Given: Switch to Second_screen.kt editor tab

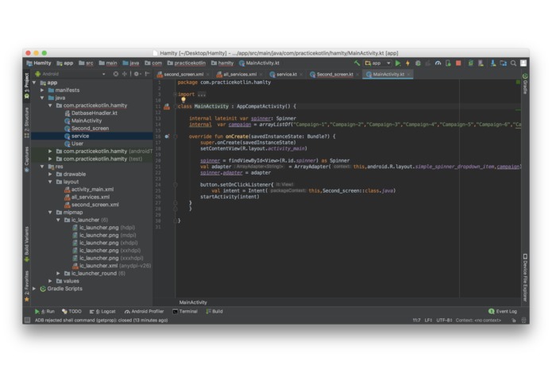Looking at the screenshot, I should point(334,74).
